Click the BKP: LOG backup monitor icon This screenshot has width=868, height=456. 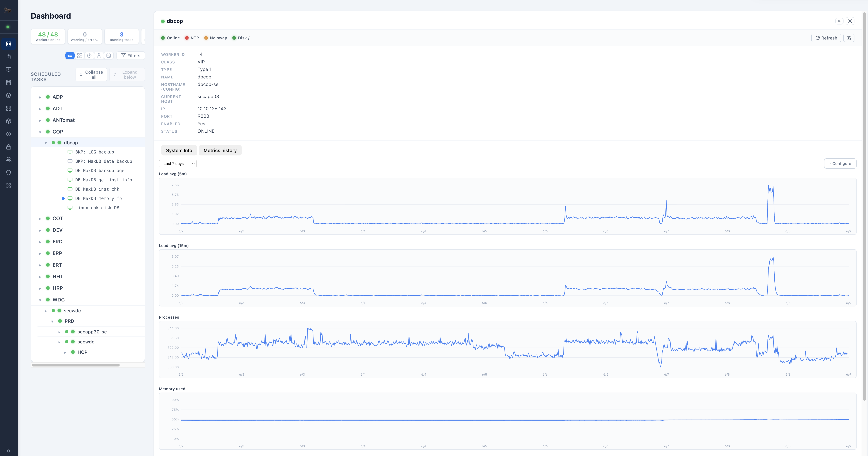(x=70, y=152)
